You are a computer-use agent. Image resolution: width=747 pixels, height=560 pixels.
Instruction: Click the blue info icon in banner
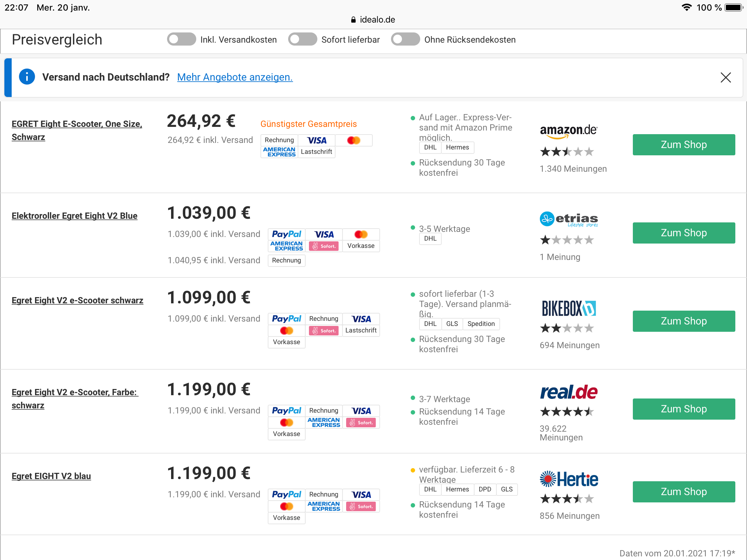(27, 77)
